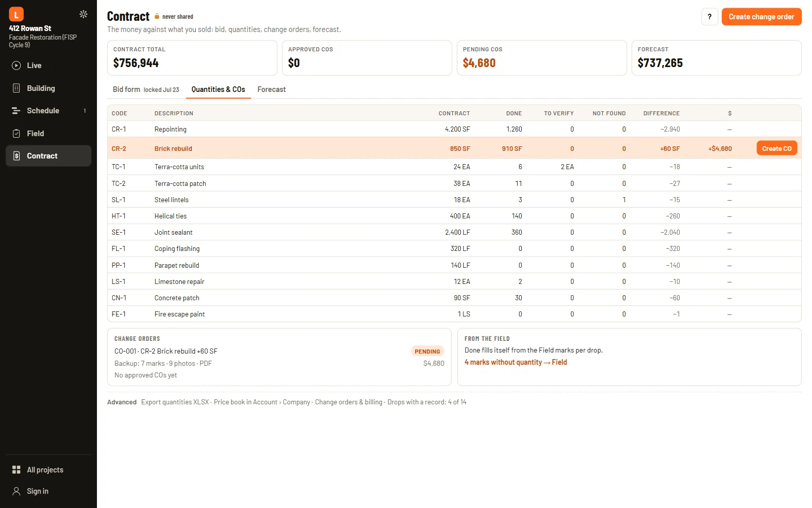
Task: Select the Joint sealant row
Action: (x=454, y=232)
